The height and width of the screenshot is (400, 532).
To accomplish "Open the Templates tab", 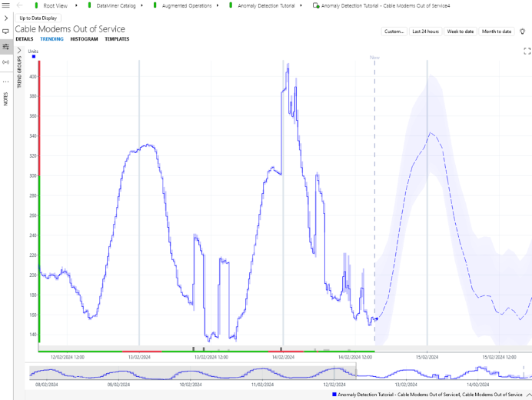I will pos(117,39).
